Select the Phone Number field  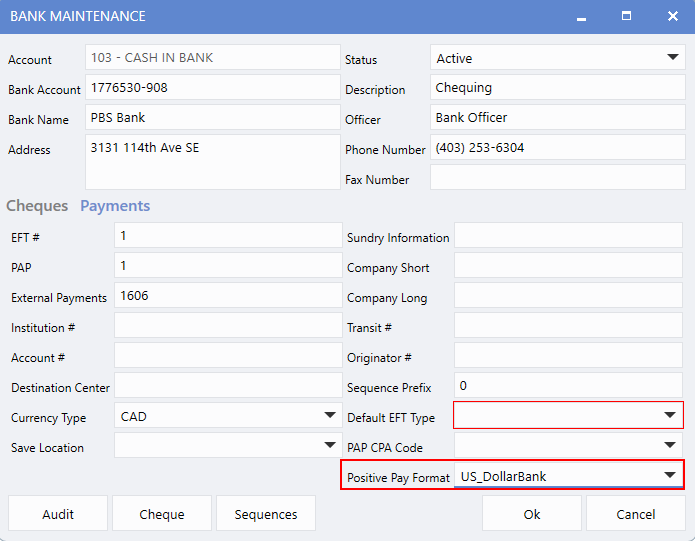tap(557, 148)
